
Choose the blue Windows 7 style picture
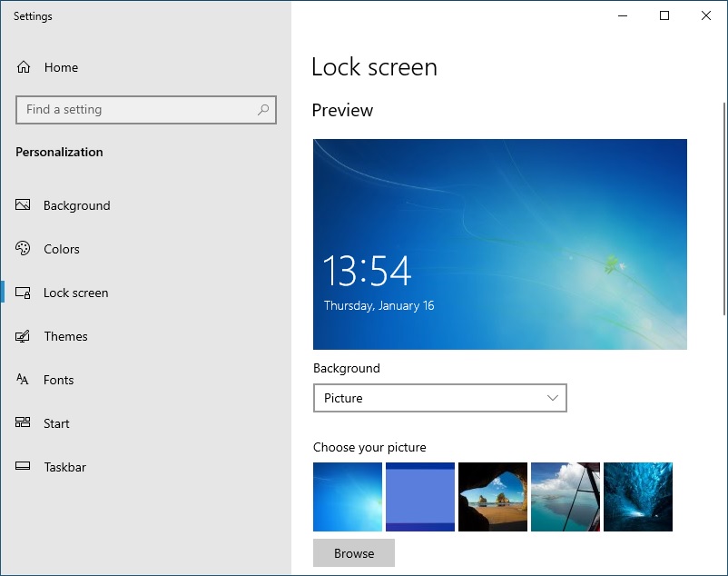pos(348,497)
